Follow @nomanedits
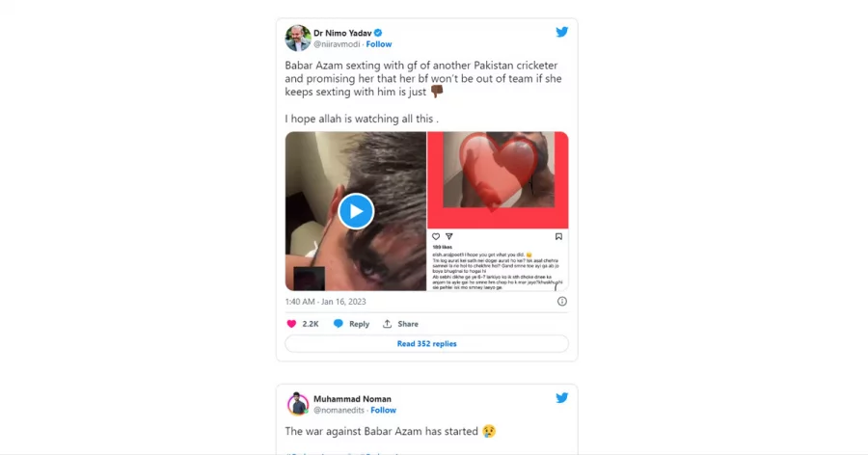868x455 pixels. (x=383, y=410)
